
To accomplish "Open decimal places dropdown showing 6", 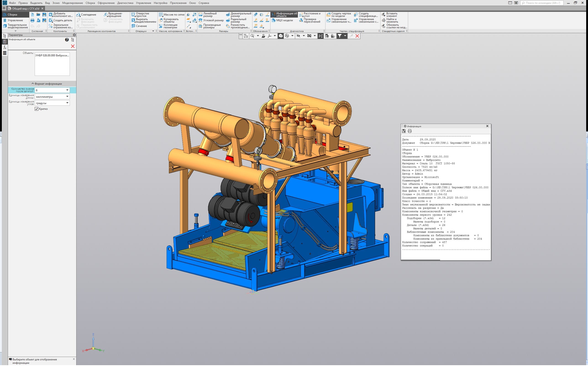I will click(x=67, y=90).
